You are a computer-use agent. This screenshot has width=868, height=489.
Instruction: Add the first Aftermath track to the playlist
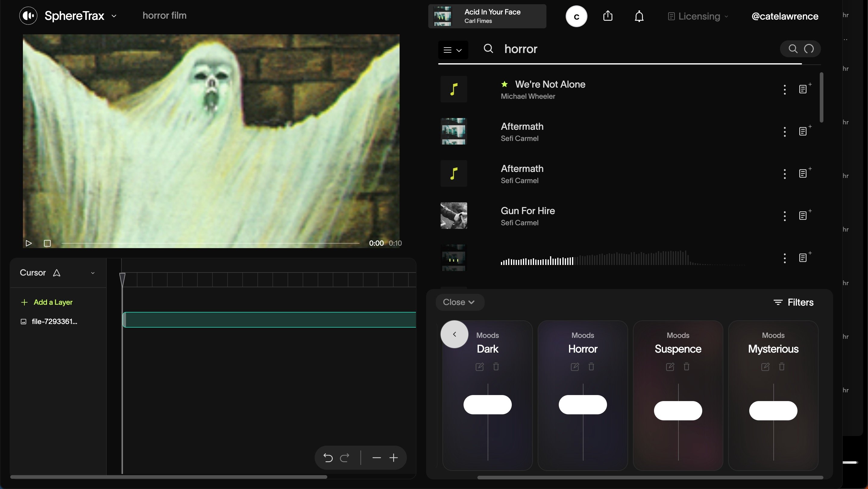805,131
